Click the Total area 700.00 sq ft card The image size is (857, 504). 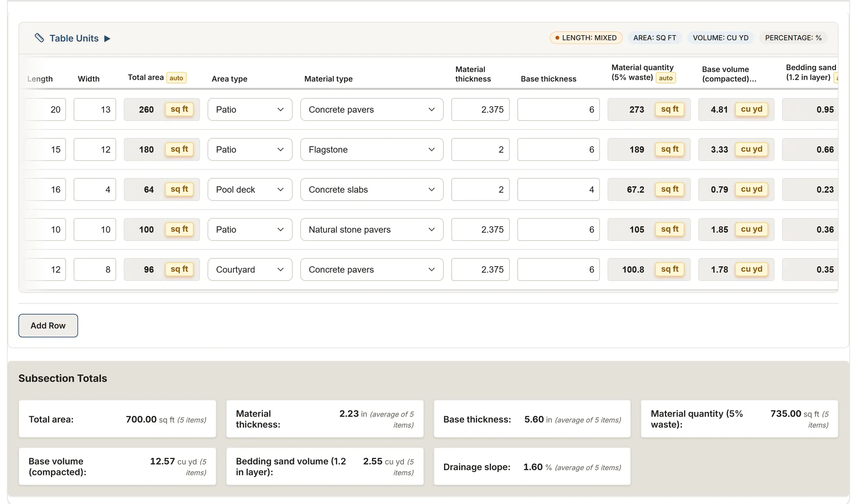117,419
